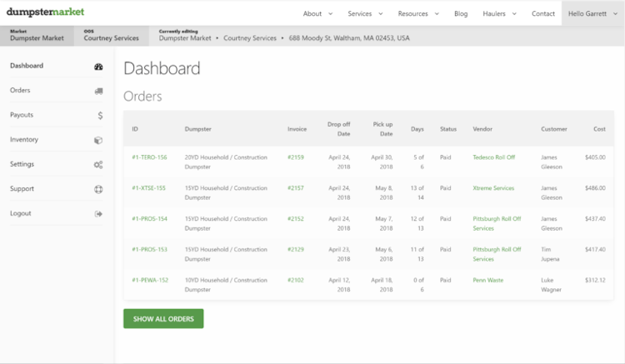Click breadcrumb Courtney Services under Currently editing

pyautogui.click(x=250, y=38)
